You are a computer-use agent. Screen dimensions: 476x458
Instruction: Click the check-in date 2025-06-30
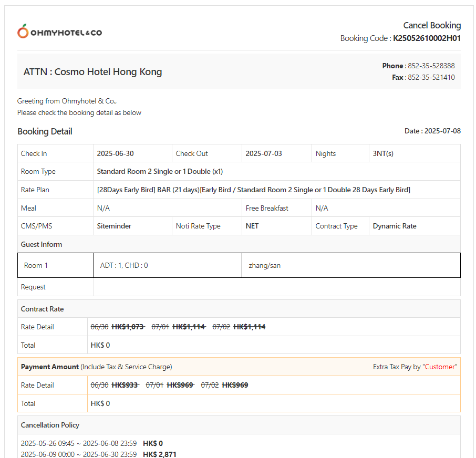pos(115,153)
